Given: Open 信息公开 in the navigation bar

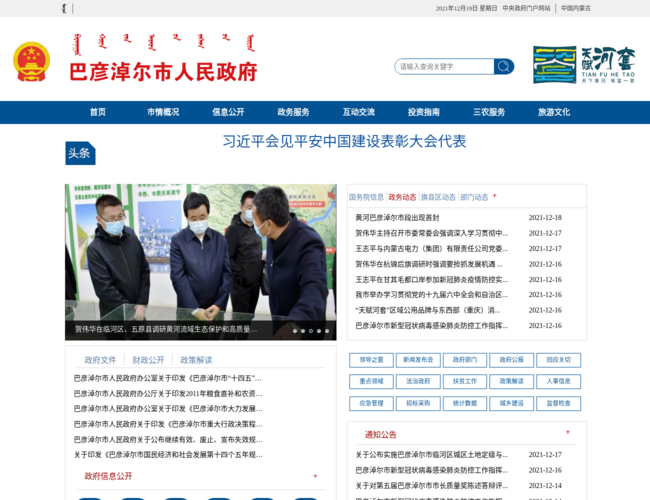Looking at the screenshot, I should [x=228, y=112].
